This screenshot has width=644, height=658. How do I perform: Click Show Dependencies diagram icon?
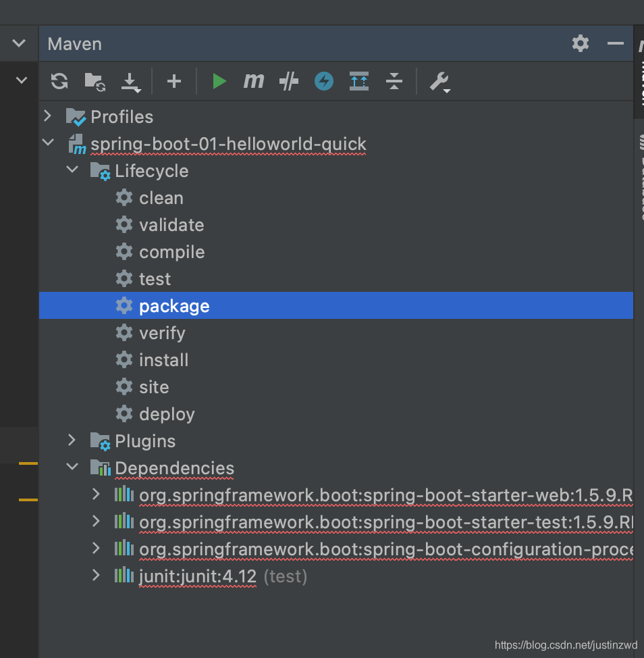coord(359,81)
